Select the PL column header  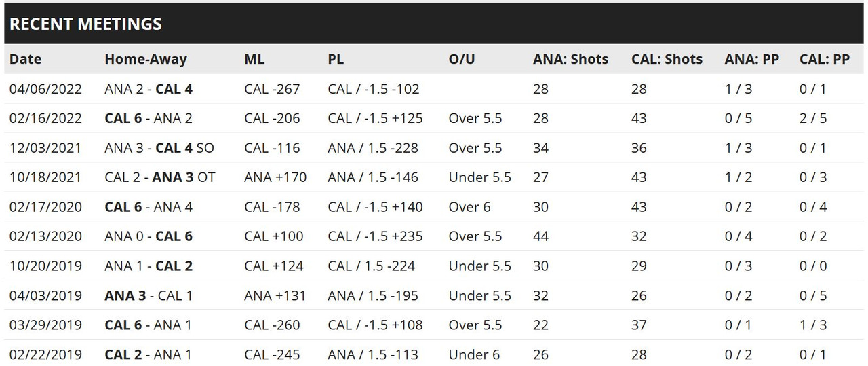tap(336, 59)
